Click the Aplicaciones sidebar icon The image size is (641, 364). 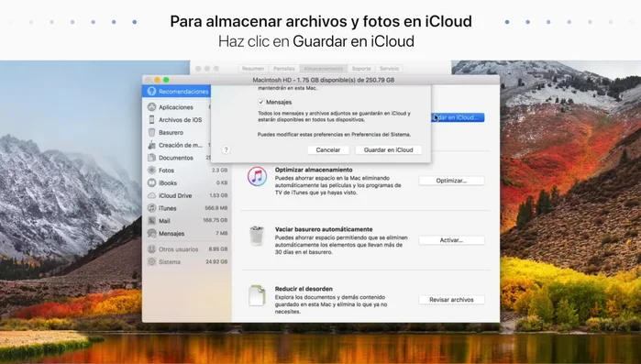[x=151, y=107]
